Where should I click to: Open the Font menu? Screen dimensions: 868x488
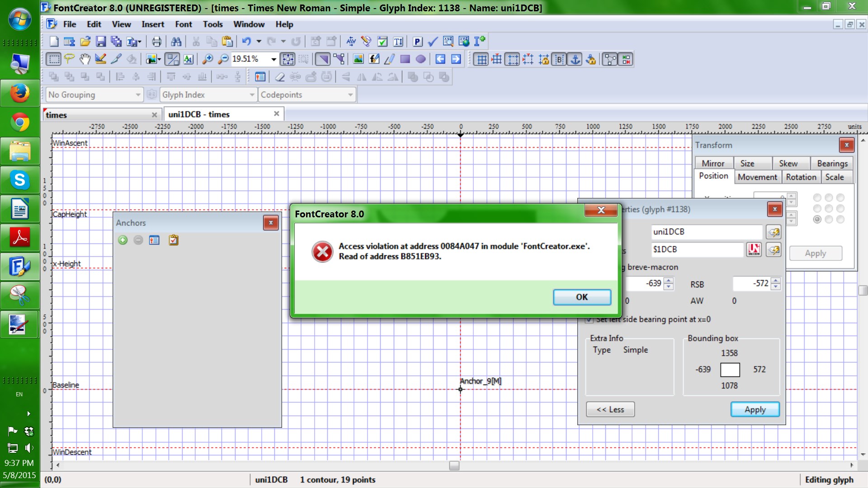point(184,24)
